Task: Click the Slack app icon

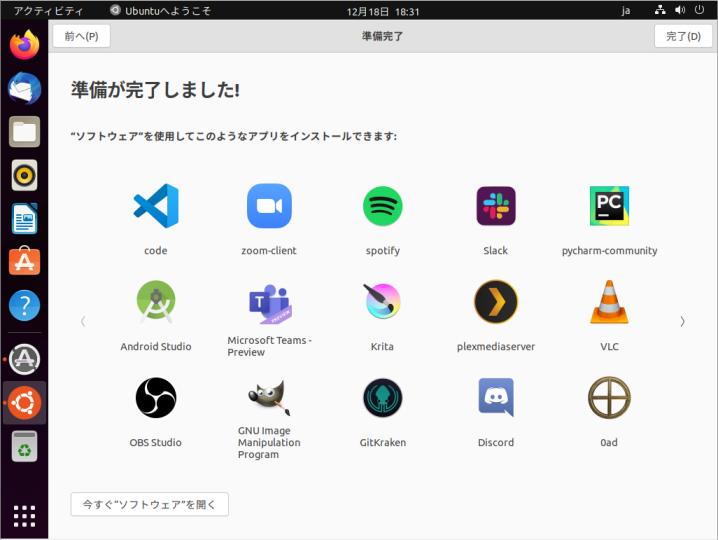Action: (496, 206)
